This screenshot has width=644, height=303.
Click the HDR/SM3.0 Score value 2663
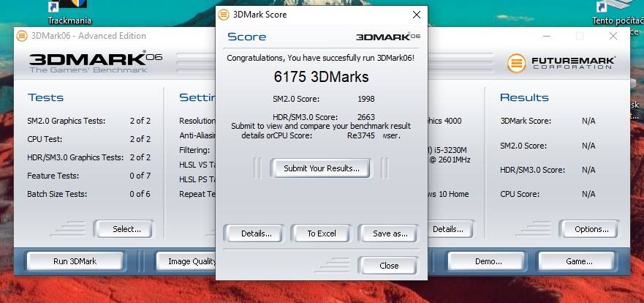click(x=366, y=117)
